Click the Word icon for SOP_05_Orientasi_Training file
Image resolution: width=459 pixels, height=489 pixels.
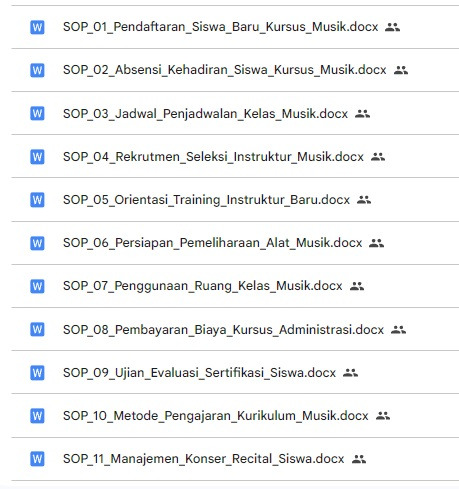tap(37, 200)
